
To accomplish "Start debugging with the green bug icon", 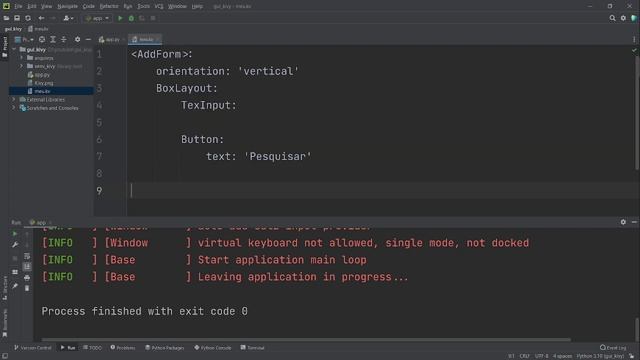I will [x=131, y=18].
